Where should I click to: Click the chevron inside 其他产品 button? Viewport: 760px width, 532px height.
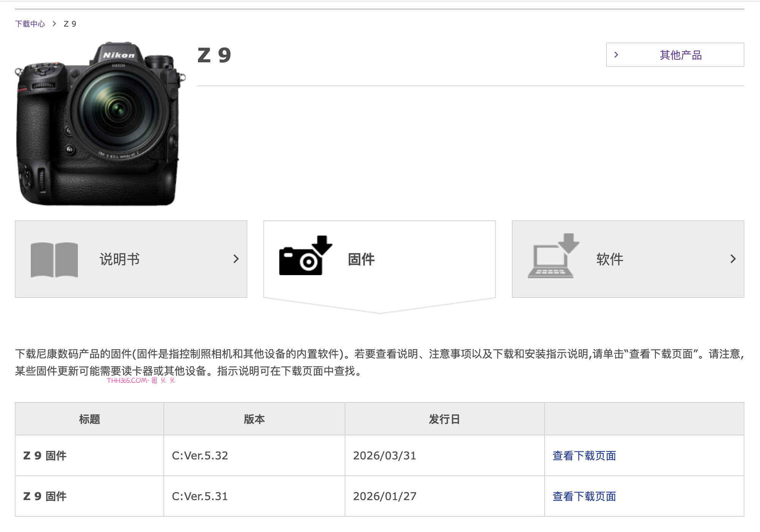click(x=616, y=55)
